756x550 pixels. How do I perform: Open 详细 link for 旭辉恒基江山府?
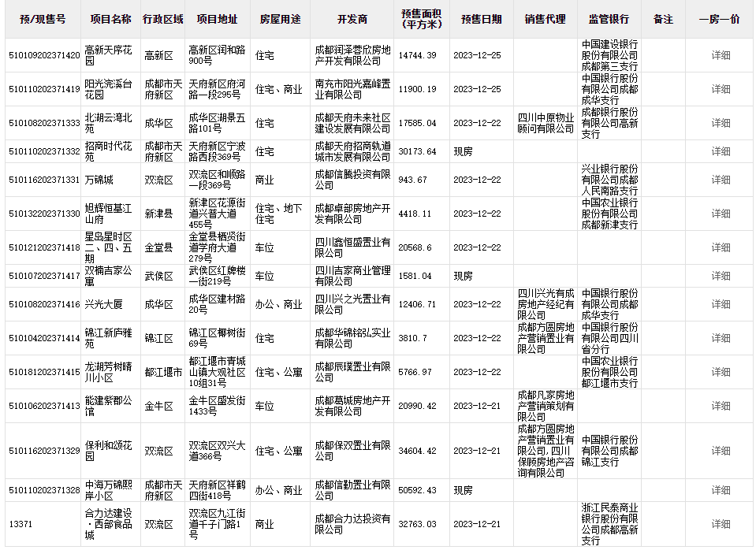pos(721,214)
